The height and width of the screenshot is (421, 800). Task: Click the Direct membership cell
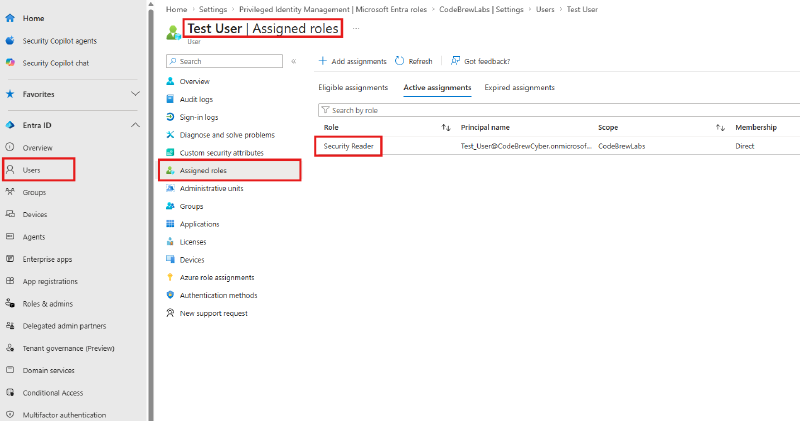744,146
